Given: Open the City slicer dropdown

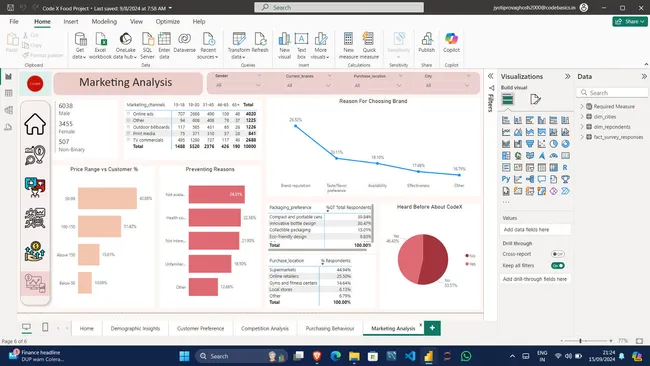Looking at the screenshot, I should coord(467,85).
